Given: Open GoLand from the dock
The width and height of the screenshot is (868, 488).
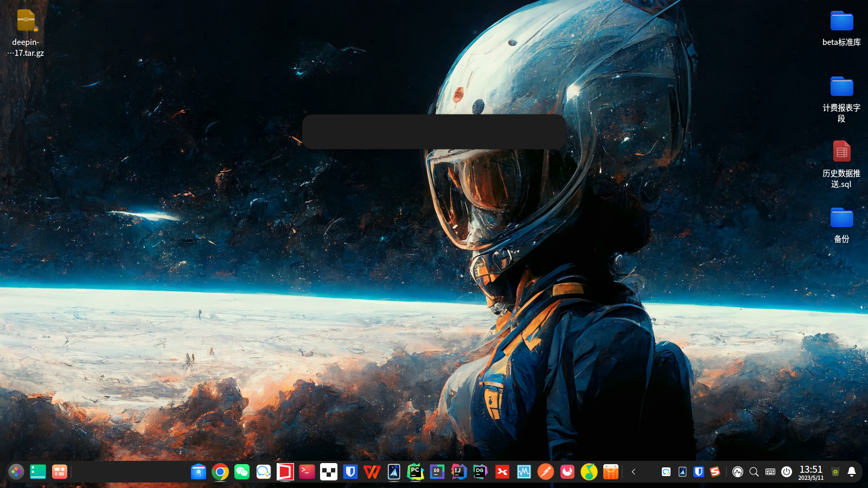Looking at the screenshot, I should (x=437, y=472).
